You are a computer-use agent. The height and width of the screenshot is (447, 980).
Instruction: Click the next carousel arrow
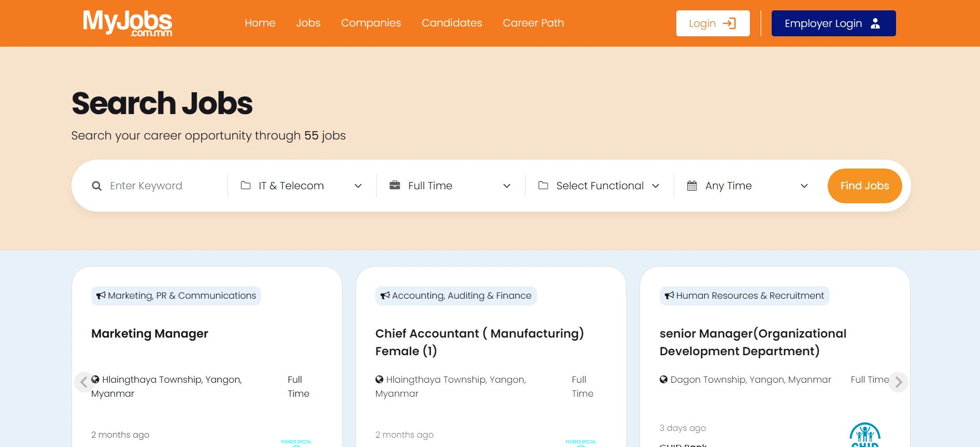point(899,382)
